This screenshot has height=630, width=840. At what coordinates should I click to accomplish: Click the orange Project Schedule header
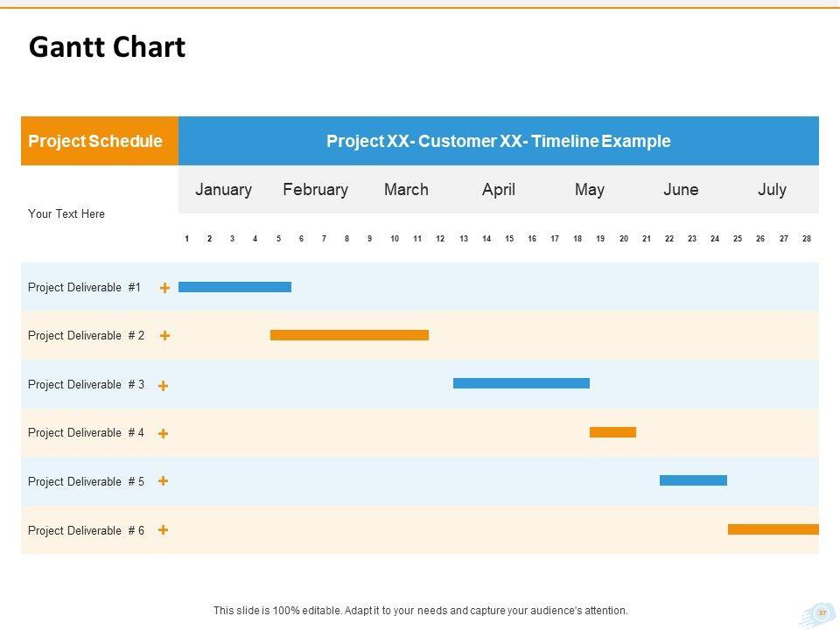[95, 141]
